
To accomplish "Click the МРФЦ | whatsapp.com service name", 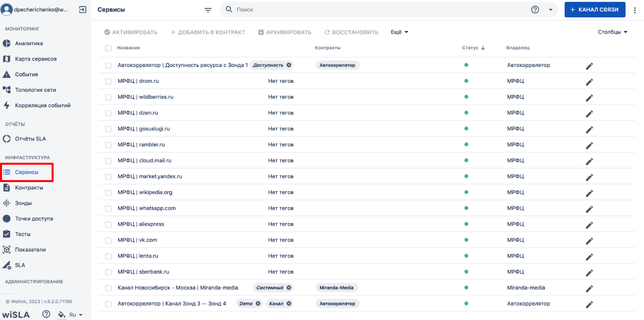I will 146,208.
